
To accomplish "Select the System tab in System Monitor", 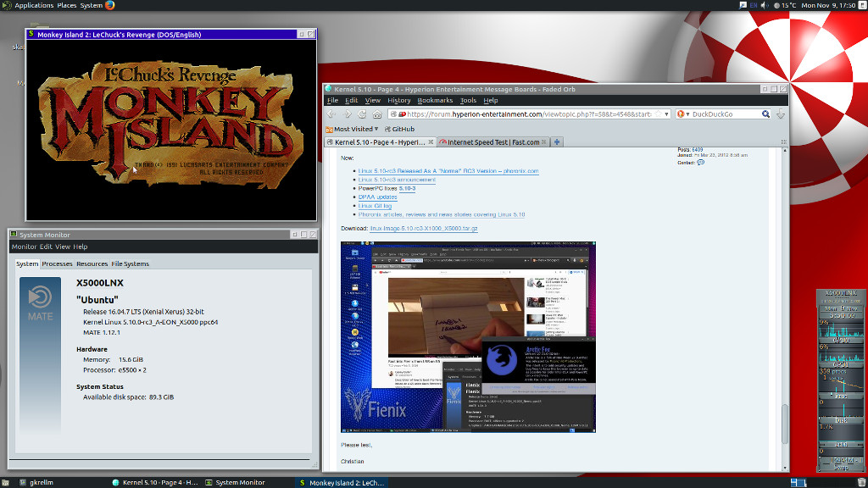I will (27, 264).
